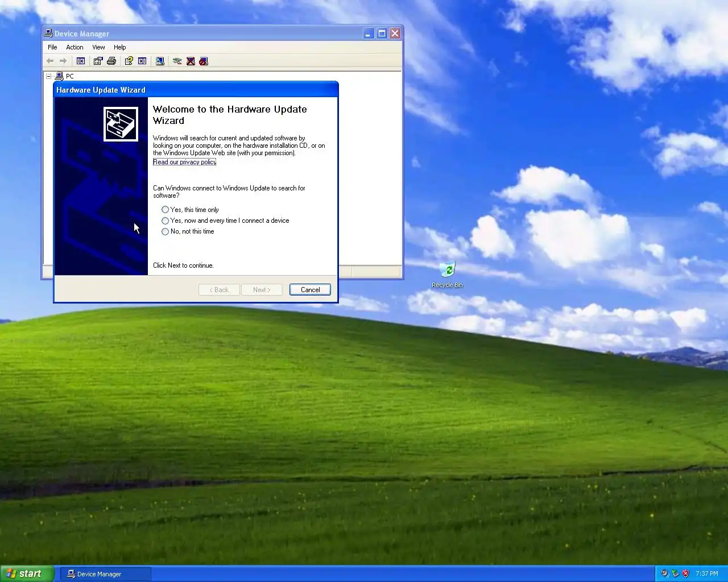Select 'Yes, now and every time' option
Image resolution: width=728 pixels, height=582 pixels.
tap(225, 221)
